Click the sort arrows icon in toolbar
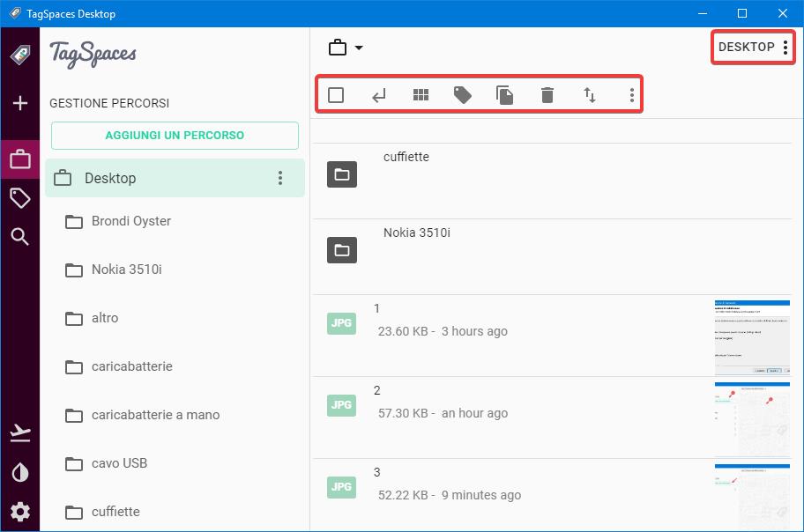 click(590, 95)
